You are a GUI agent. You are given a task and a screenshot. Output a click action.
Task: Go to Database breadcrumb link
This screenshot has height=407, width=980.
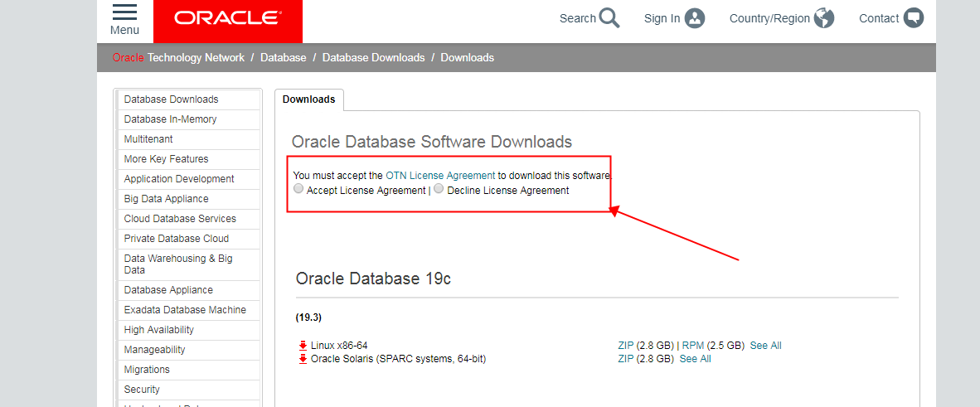click(x=283, y=57)
